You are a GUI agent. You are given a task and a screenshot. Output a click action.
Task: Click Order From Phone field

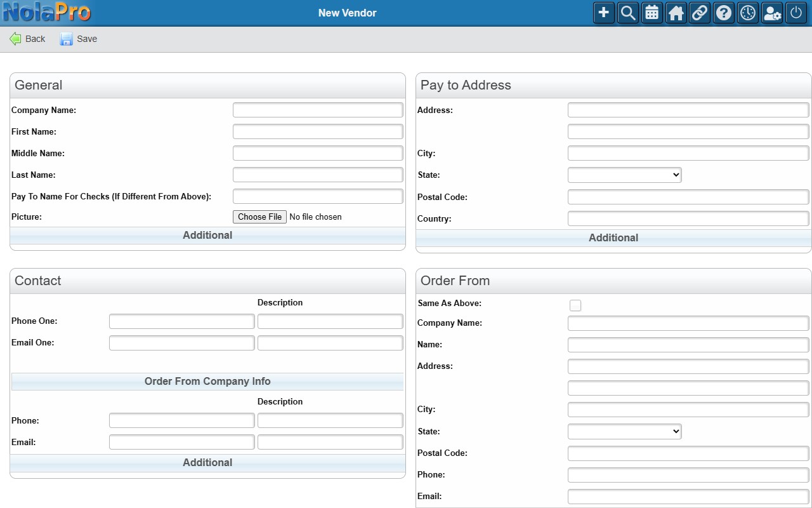tap(688, 475)
